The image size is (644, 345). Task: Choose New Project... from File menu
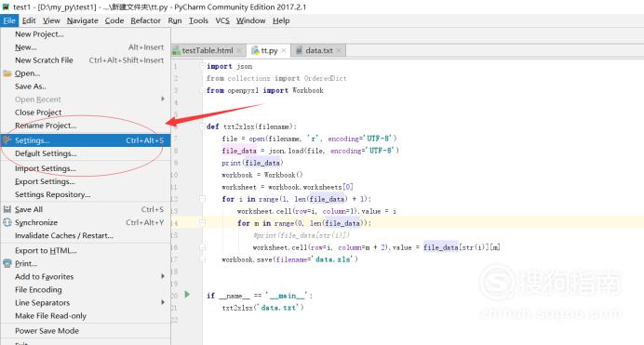(x=86, y=34)
